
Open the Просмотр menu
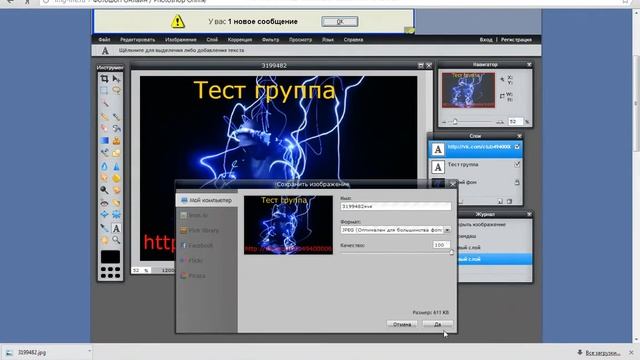[300, 40]
